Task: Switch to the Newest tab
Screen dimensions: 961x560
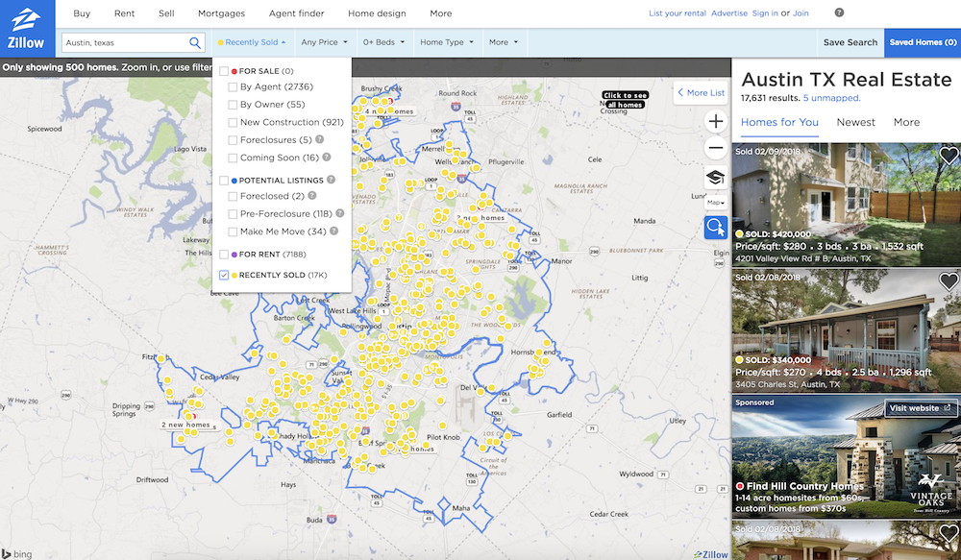Action: [x=855, y=122]
